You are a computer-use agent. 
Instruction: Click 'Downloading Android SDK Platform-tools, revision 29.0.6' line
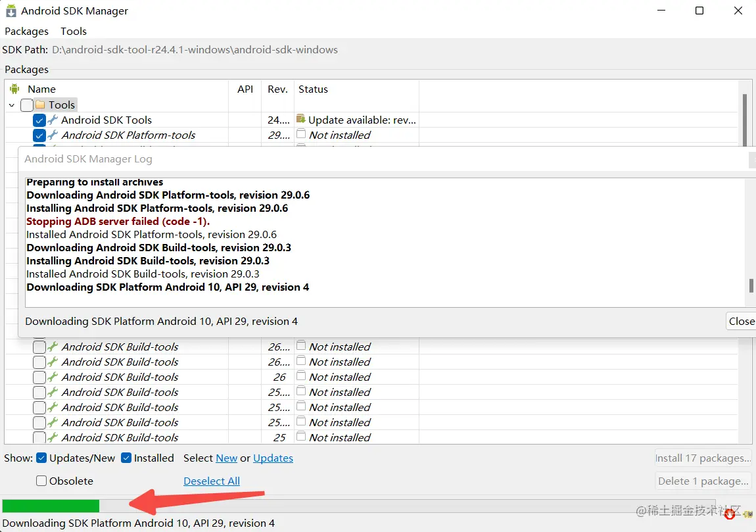pos(168,195)
